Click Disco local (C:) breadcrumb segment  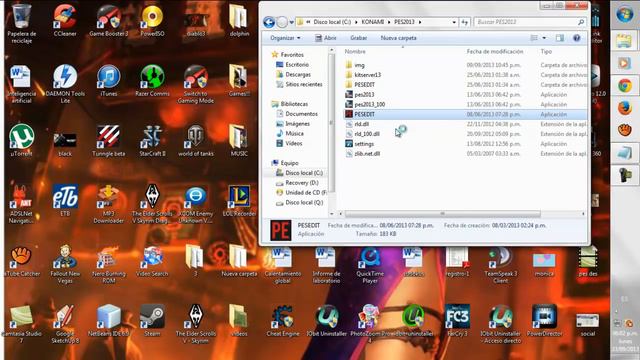pyautogui.click(x=331, y=22)
